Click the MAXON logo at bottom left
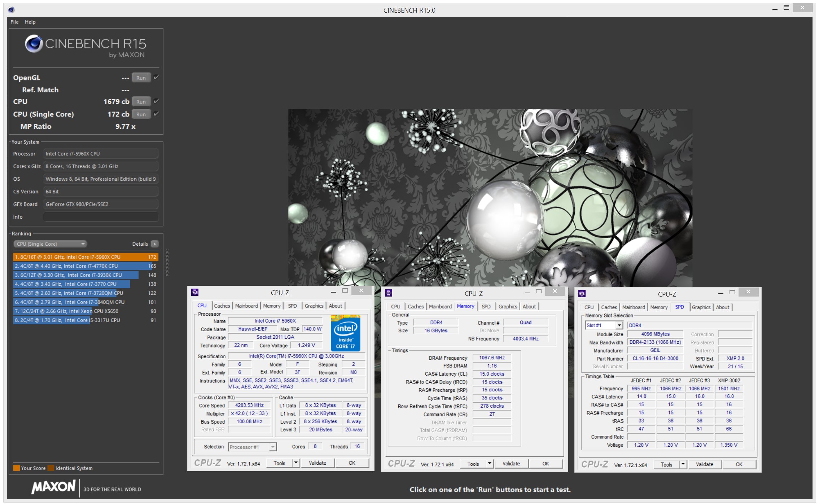 (54, 487)
